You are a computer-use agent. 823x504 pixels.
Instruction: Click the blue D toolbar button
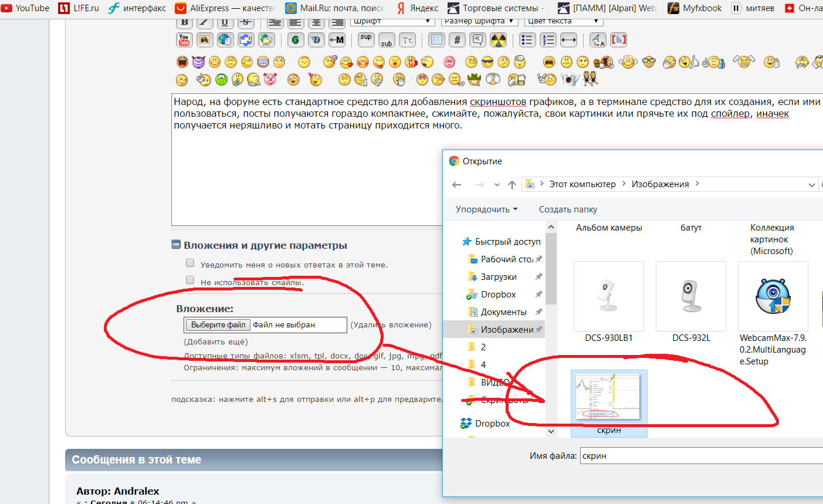316,40
